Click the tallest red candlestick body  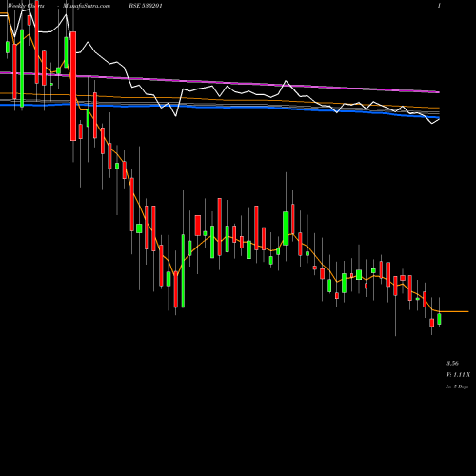pos(73,86)
